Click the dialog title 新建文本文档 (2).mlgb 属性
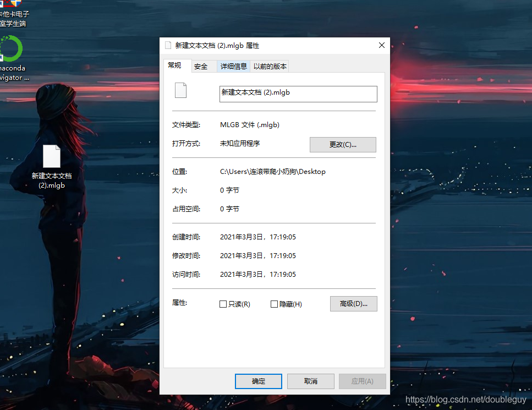The height and width of the screenshot is (410, 532). [217, 46]
